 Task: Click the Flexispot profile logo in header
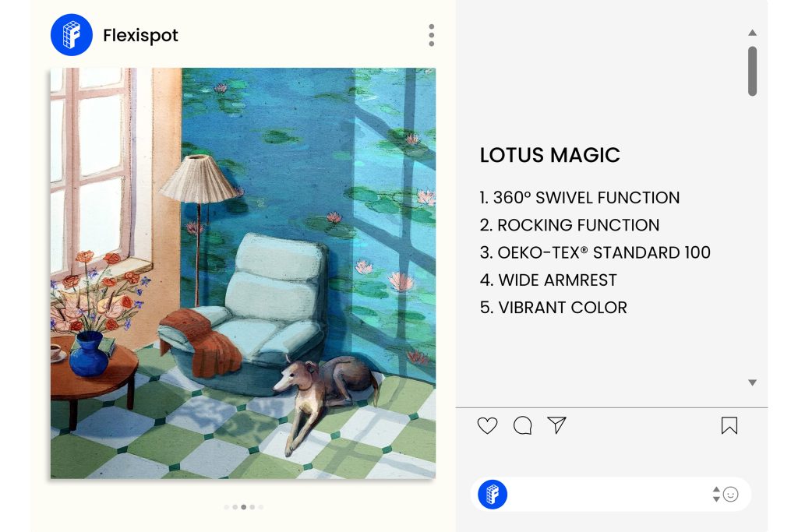[x=72, y=34]
